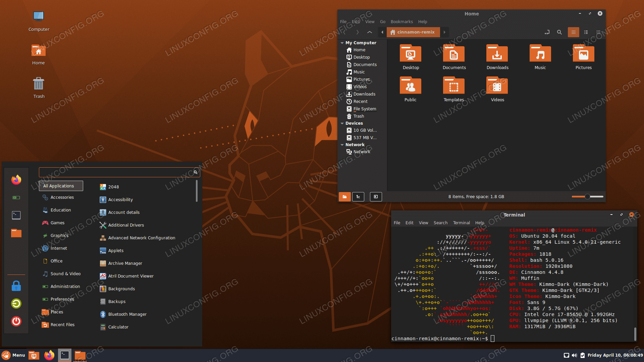Screen dimensions: 644x362
Task: Click the cinnamon-remix path button
Action: (x=413, y=32)
